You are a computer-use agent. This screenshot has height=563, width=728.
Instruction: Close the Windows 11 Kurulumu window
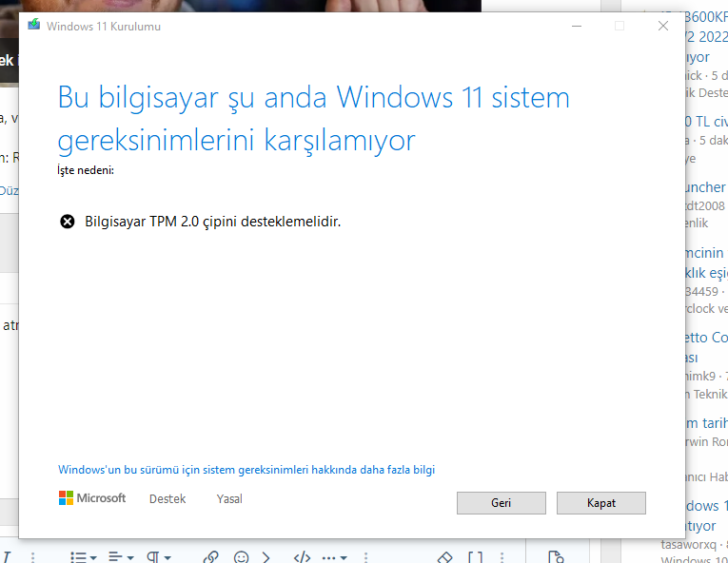pyautogui.click(x=663, y=26)
